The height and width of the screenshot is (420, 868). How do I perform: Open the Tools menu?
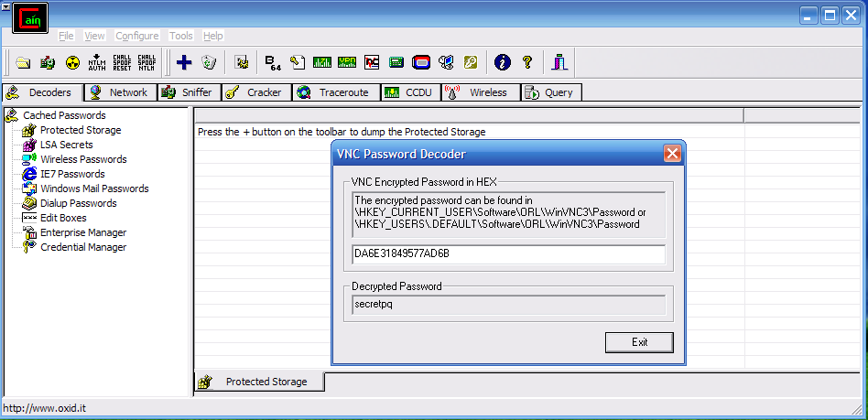[x=181, y=36]
